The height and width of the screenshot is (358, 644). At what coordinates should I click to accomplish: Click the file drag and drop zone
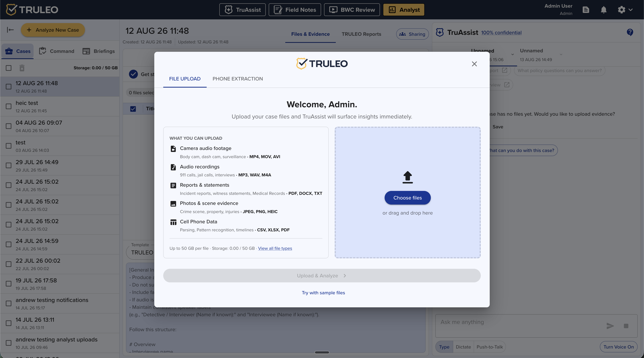(408, 192)
